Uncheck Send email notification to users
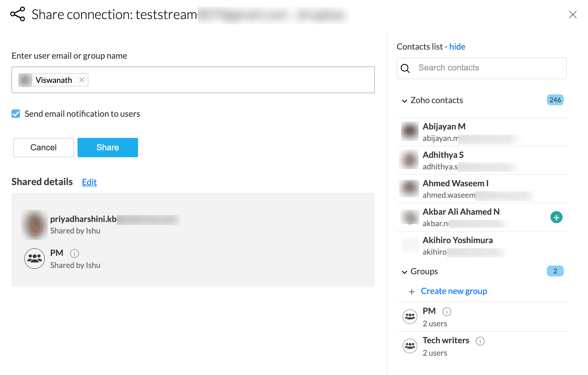Viewport: 588px width, 375px height. point(16,114)
